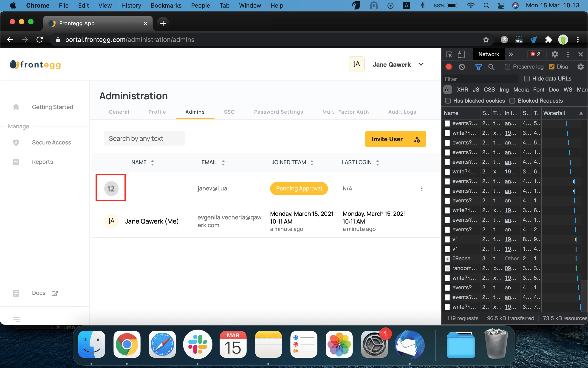
Task: Switch to the SSO tab
Action: [x=229, y=112]
